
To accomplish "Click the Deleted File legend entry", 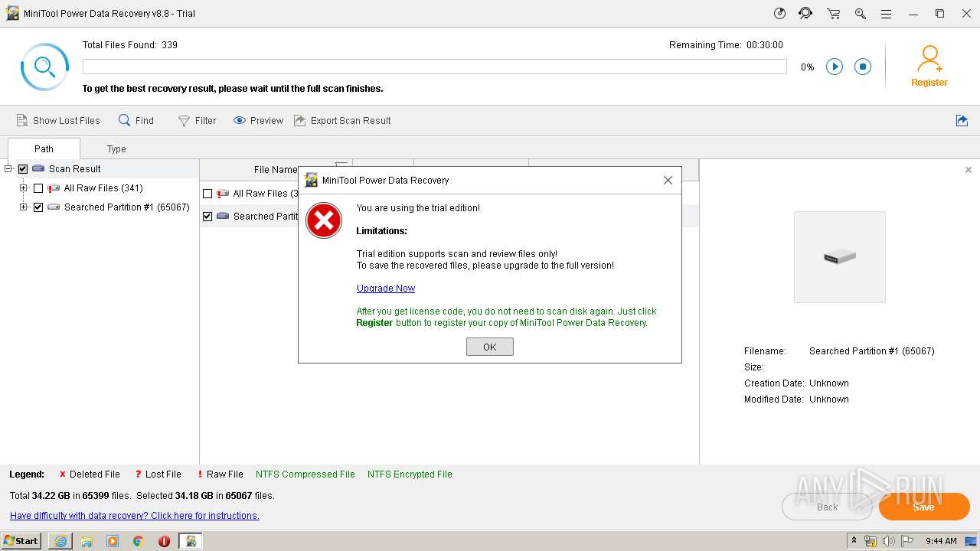I will (x=90, y=474).
